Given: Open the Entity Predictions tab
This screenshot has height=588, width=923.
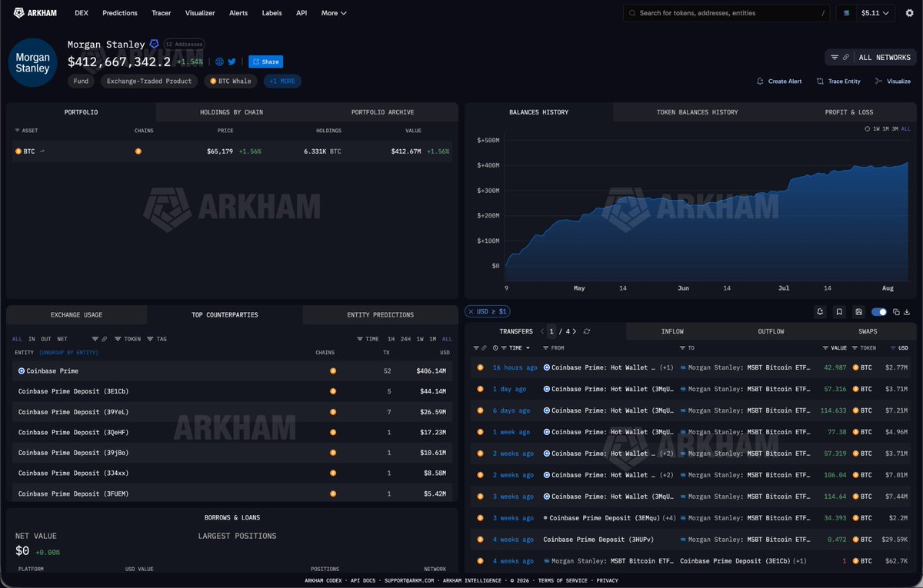Looking at the screenshot, I should [x=382, y=315].
